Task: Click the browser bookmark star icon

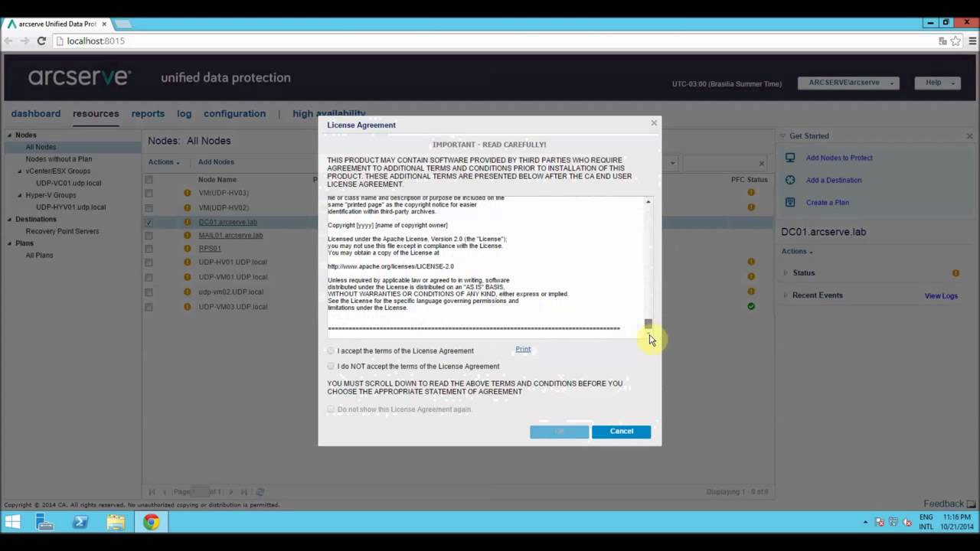Action: (955, 41)
